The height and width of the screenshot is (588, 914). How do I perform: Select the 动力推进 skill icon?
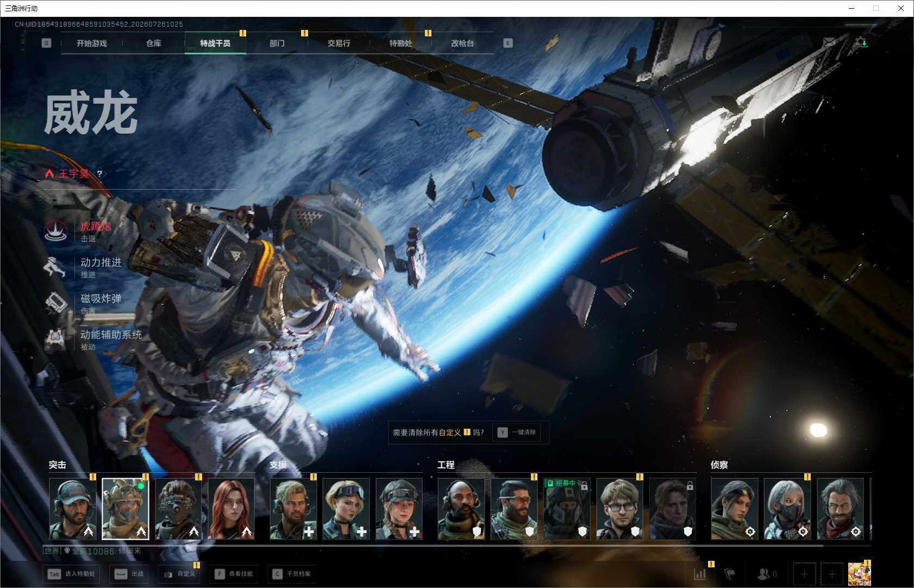click(55, 267)
